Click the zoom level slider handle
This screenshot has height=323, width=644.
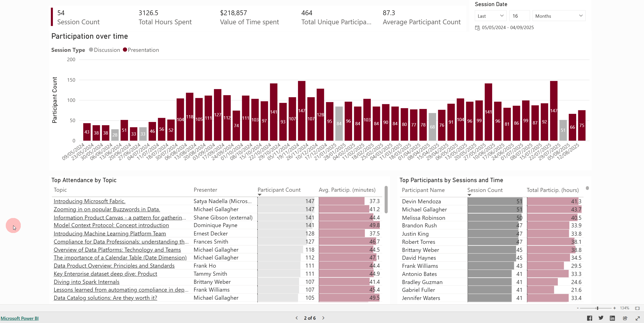(x=597, y=308)
